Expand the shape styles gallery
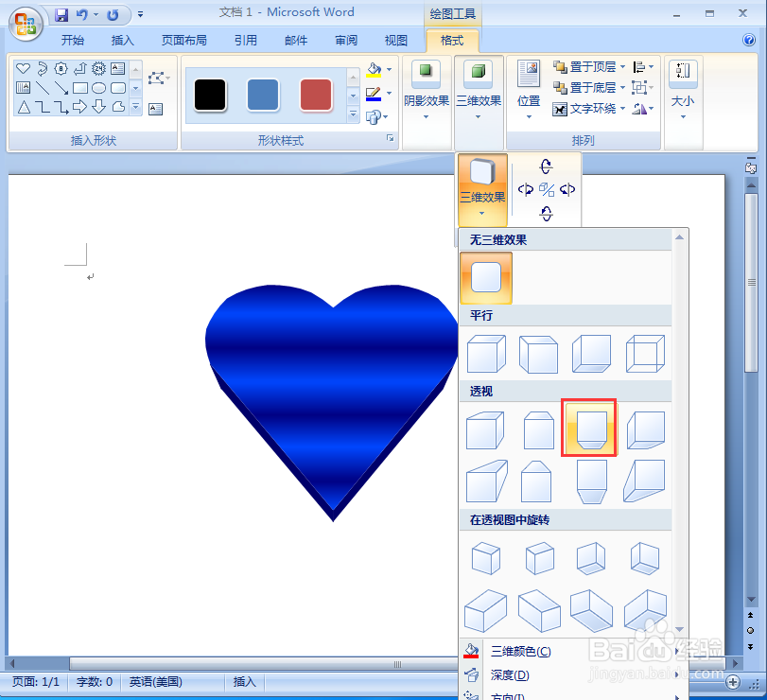The width and height of the screenshot is (767, 700). coord(353,115)
